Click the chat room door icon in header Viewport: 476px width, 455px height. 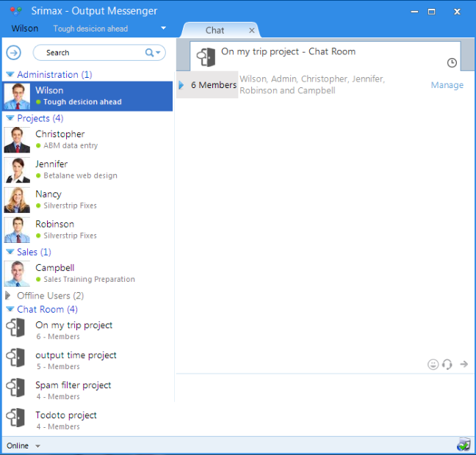(x=206, y=57)
